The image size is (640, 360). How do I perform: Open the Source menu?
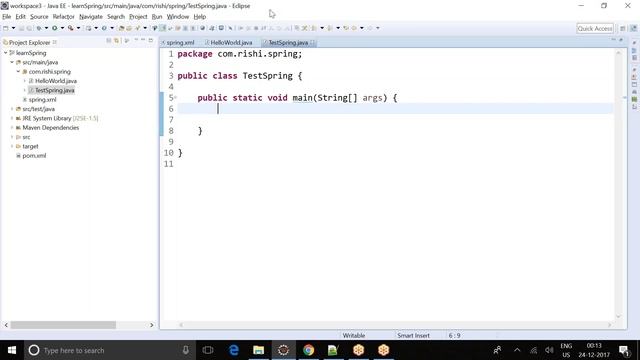pos(39,17)
